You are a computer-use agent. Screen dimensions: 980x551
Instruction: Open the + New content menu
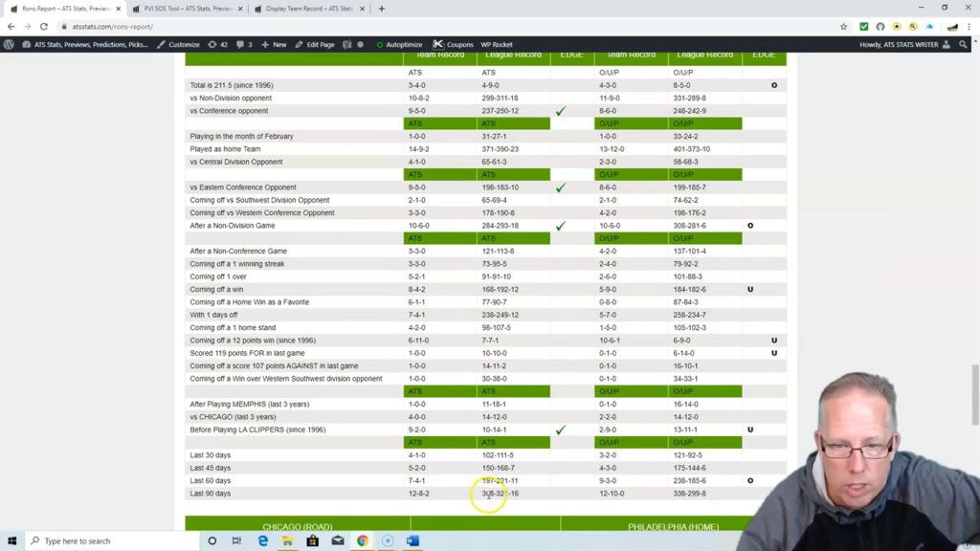pyautogui.click(x=274, y=44)
